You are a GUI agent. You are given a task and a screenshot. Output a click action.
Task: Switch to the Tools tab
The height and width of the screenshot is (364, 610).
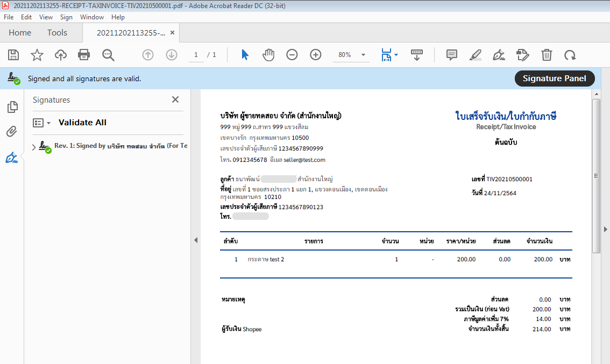(57, 33)
